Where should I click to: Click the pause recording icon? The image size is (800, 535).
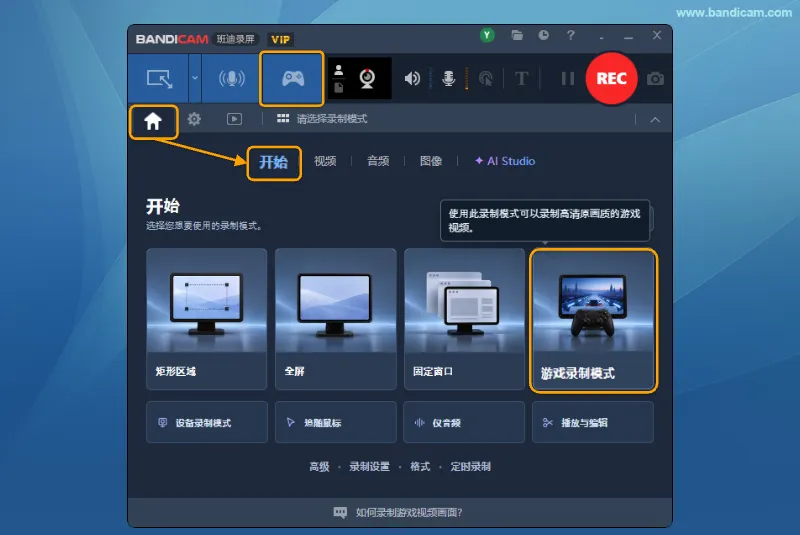(x=567, y=79)
